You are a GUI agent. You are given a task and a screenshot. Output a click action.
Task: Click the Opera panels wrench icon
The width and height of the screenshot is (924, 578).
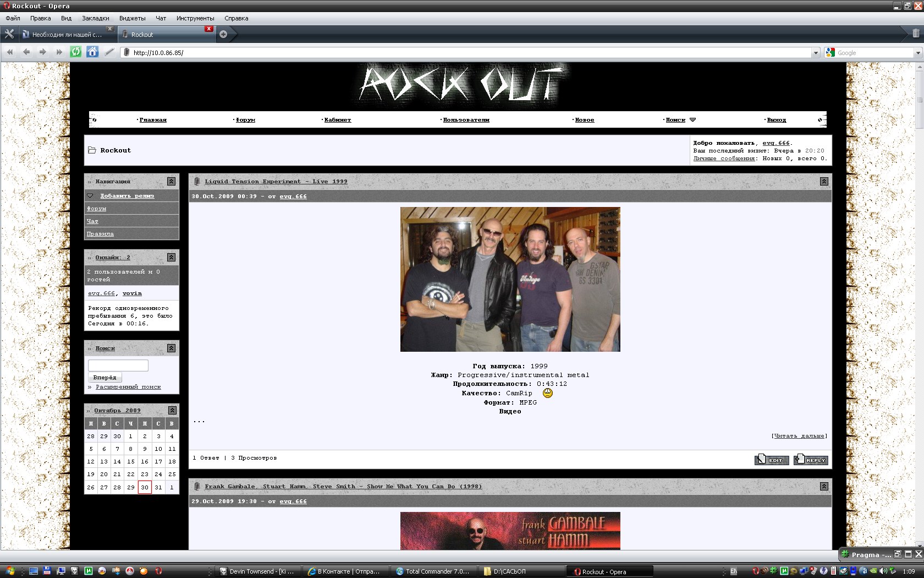pyautogui.click(x=9, y=34)
